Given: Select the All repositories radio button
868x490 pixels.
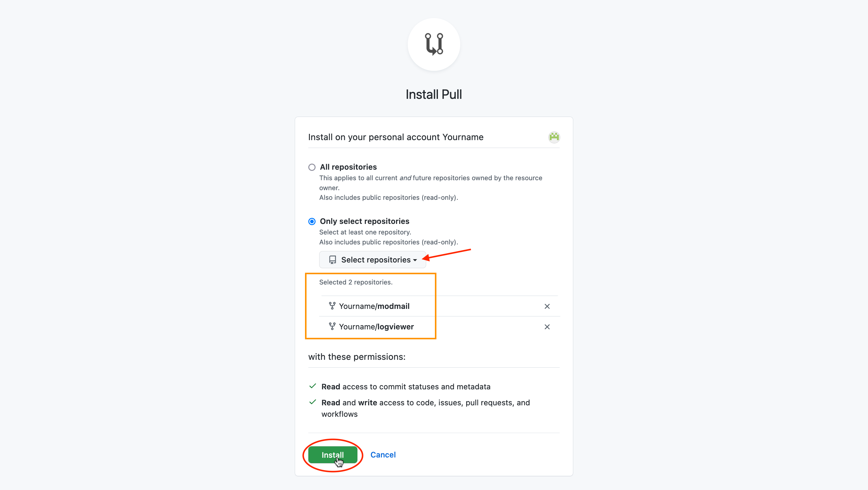Looking at the screenshot, I should [312, 167].
